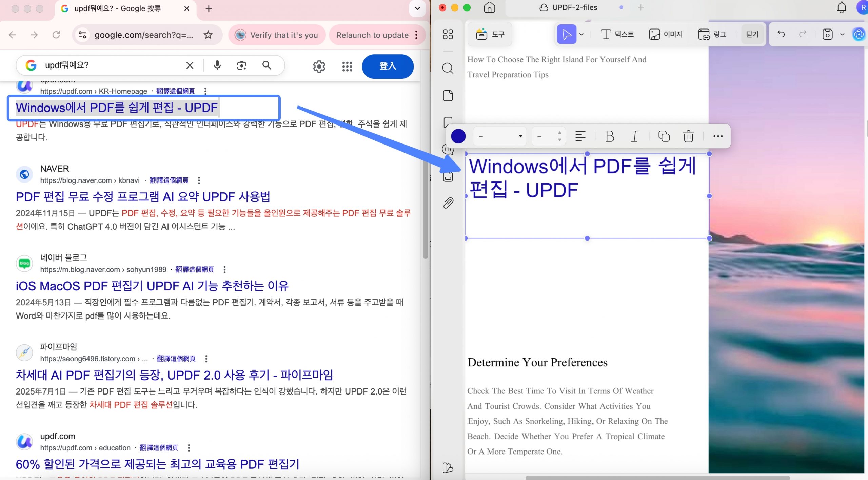
Task: Toggle bold on the selected text
Action: [x=610, y=136]
